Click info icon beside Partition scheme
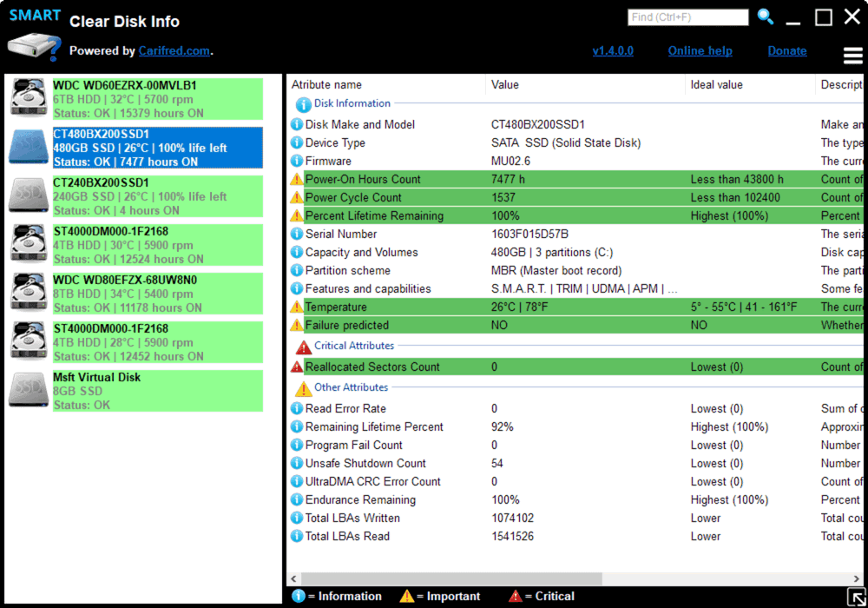 click(x=297, y=271)
